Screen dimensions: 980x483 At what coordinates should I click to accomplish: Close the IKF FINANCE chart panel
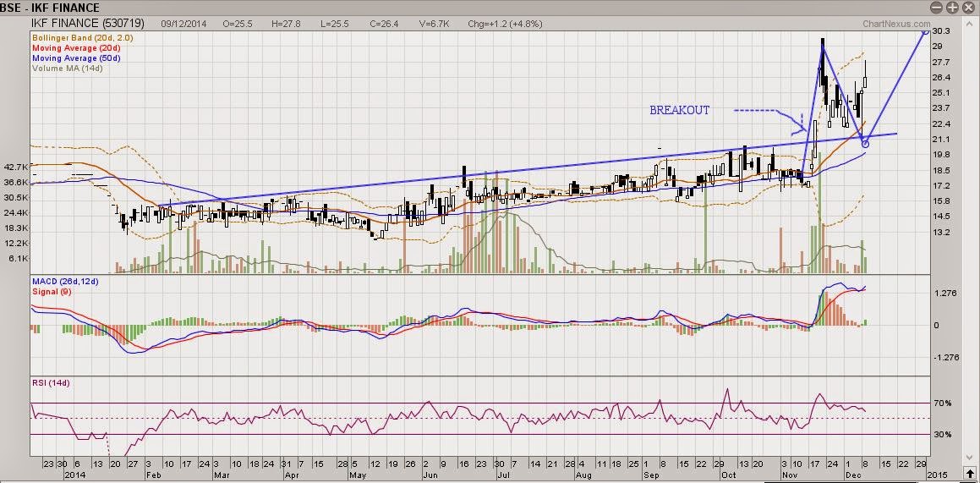click(x=968, y=8)
